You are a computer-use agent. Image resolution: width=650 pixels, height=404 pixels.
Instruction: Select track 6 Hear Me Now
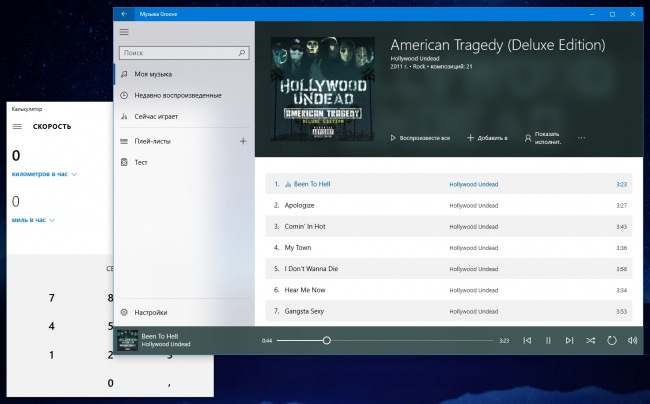(449, 290)
